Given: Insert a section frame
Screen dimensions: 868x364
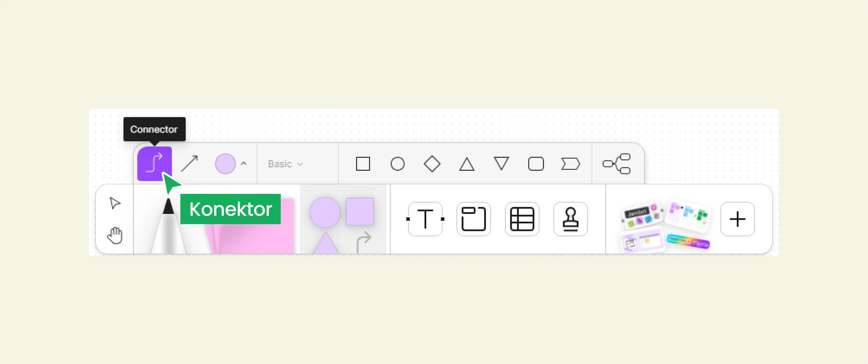Looking at the screenshot, I should pyautogui.click(x=474, y=219).
